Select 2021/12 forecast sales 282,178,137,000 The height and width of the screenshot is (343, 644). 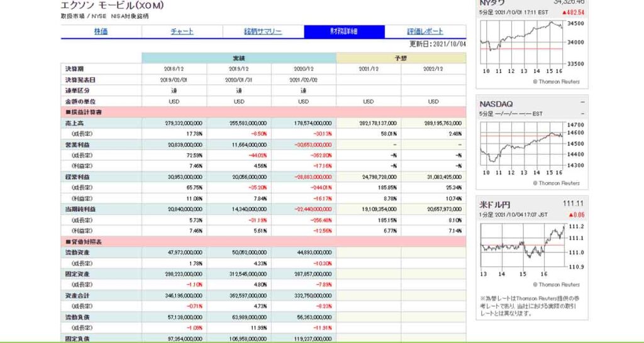pos(377,123)
